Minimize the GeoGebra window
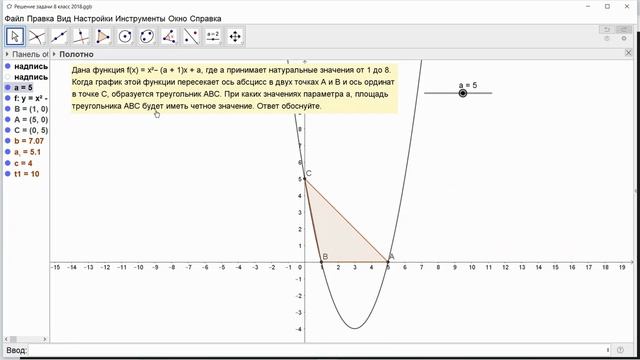Viewport: 640px width, 360px height. (588, 7)
